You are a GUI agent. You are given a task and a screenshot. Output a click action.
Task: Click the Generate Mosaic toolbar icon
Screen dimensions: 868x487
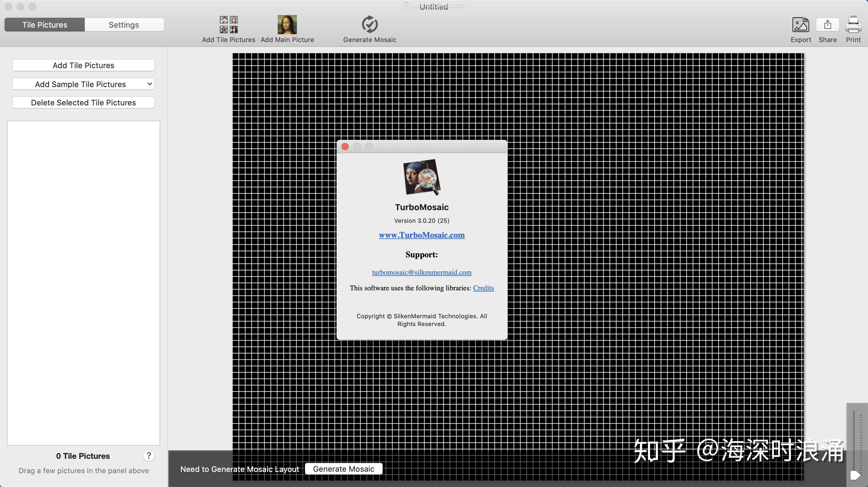click(x=370, y=25)
